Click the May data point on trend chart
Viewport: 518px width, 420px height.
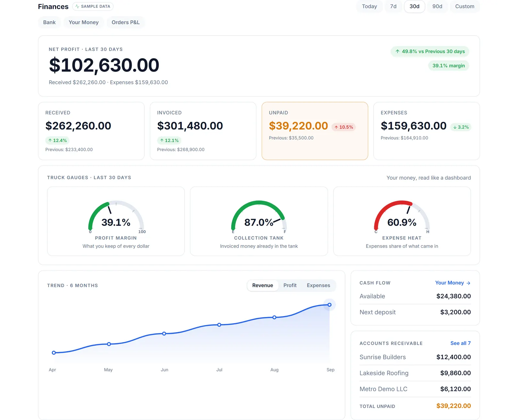(109, 344)
